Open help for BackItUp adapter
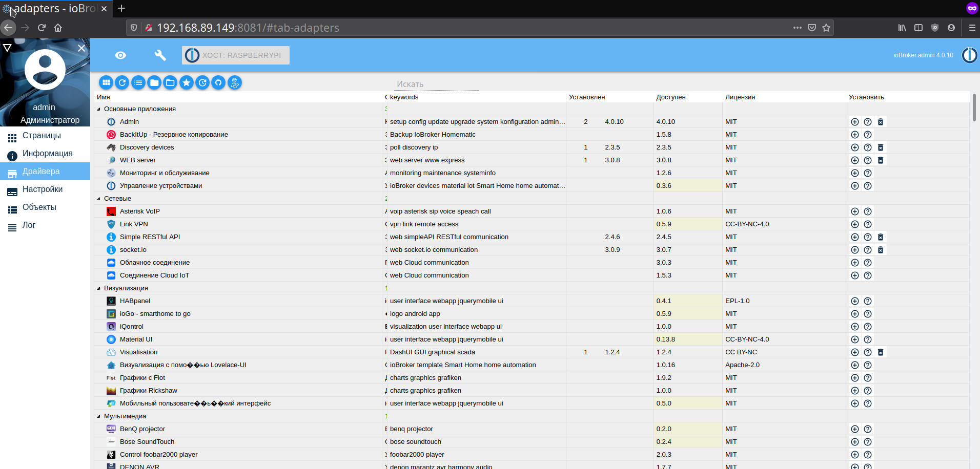980x469 pixels. (867, 135)
